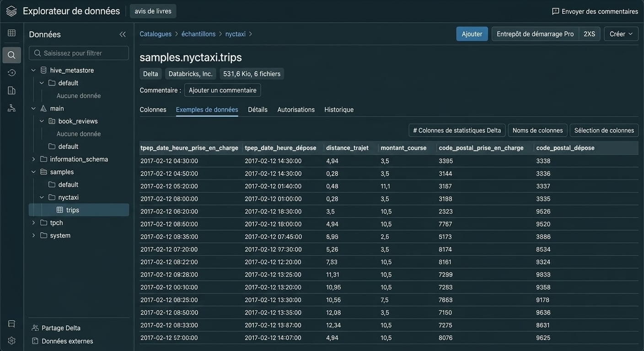Click the Partage Delta entry
Image resolution: width=644 pixels, height=351 pixels.
[61, 328]
